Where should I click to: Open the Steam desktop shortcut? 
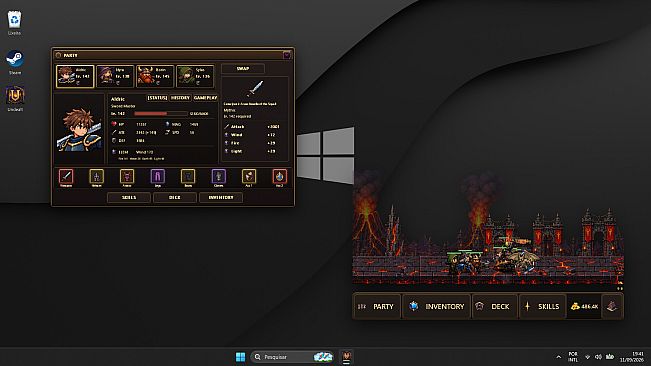15,62
